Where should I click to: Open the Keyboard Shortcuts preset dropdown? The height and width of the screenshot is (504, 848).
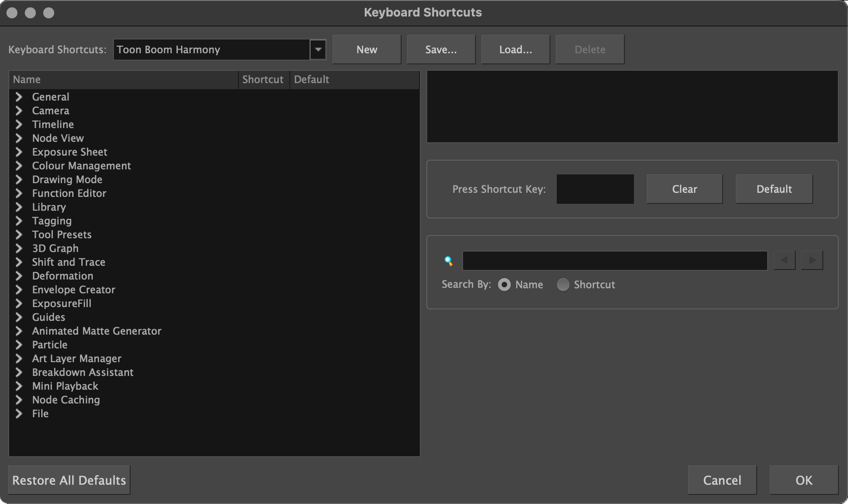[x=318, y=50]
